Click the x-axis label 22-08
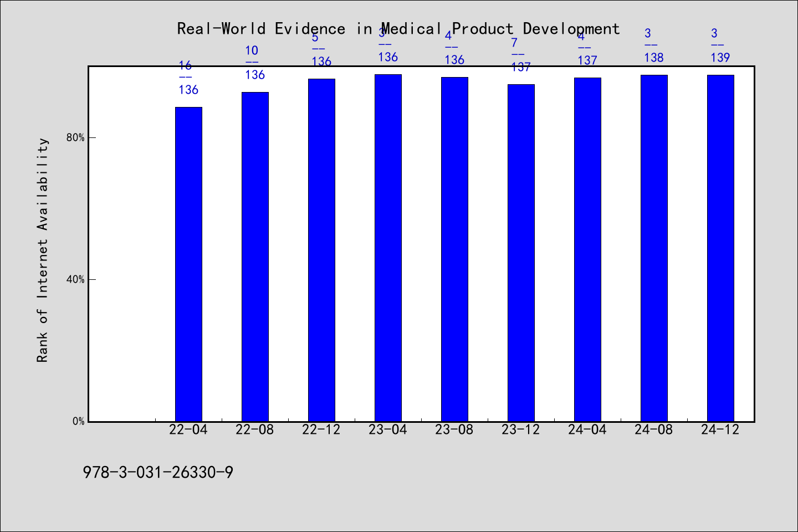This screenshot has height=532, width=798. (x=255, y=429)
